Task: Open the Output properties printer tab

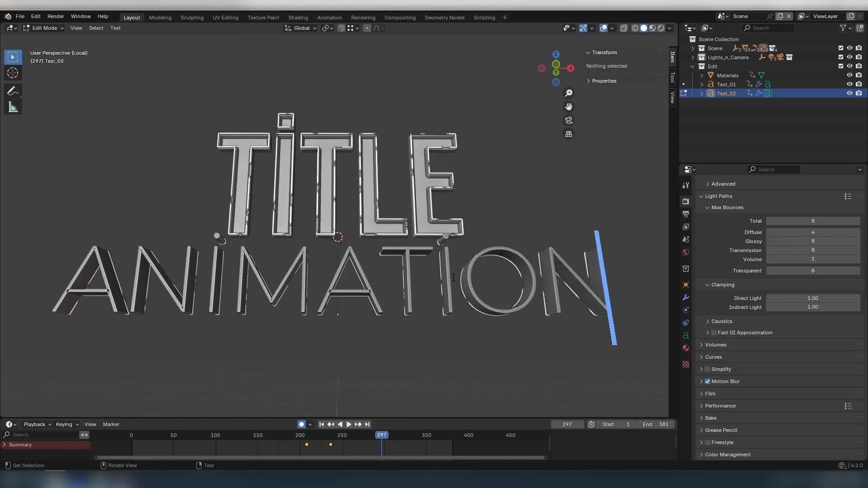Action: [x=686, y=214]
